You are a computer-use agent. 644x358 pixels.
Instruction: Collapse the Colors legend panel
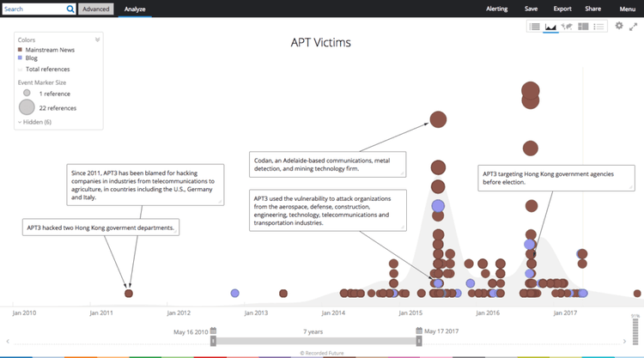(x=97, y=39)
